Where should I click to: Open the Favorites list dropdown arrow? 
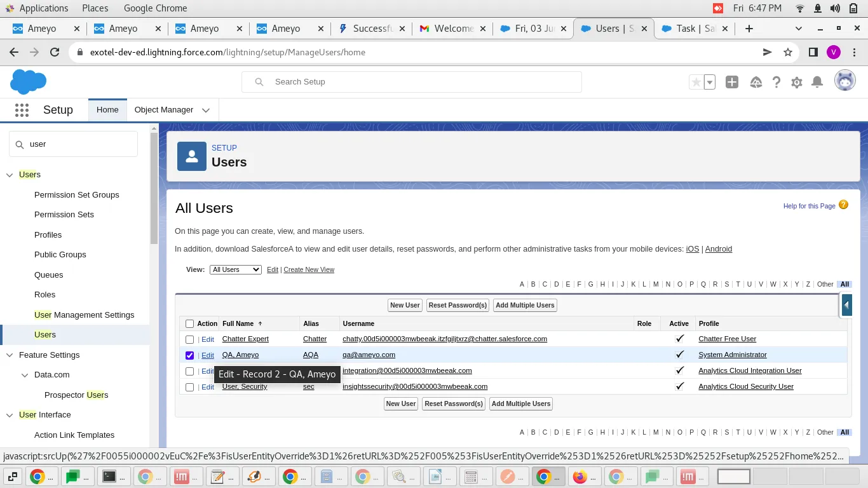point(710,82)
